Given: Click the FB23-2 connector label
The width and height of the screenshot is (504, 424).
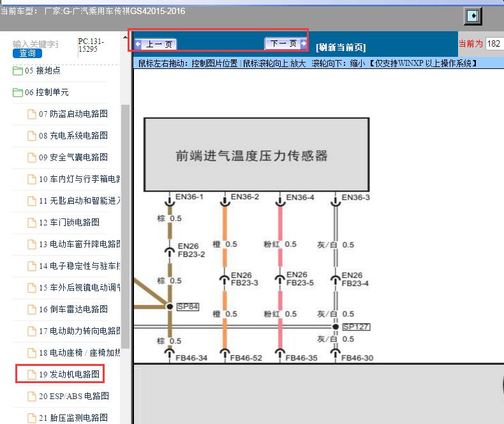Looking at the screenshot, I should tap(191, 254).
